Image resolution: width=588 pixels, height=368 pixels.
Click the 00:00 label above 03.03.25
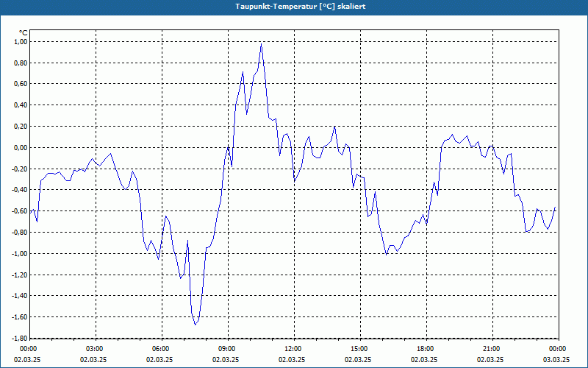pyautogui.click(x=557, y=349)
